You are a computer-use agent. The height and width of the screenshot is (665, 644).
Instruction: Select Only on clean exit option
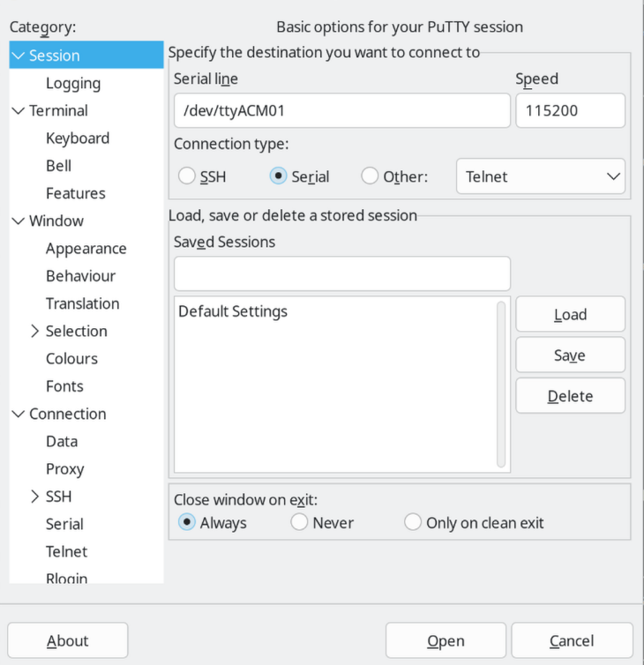(413, 523)
